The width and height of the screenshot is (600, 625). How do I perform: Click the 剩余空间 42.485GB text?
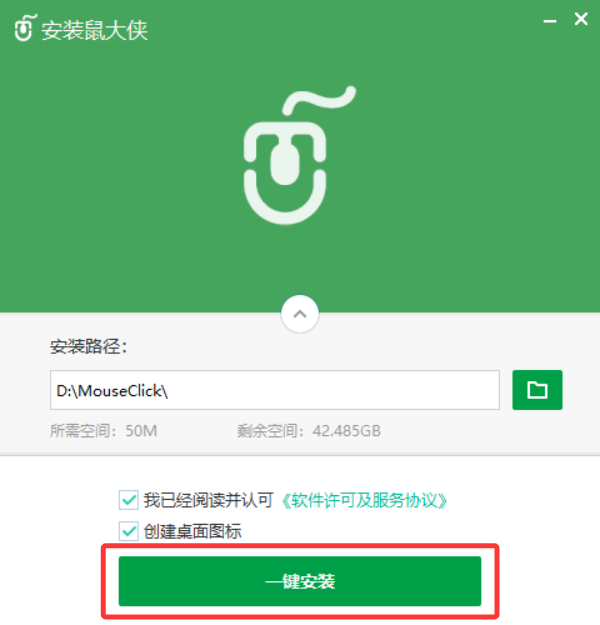tap(309, 431)
